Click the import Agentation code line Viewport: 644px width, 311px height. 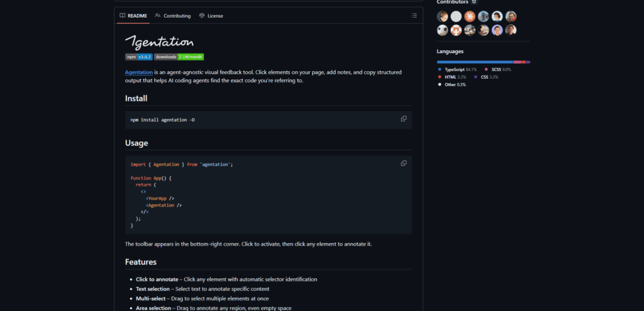(182, 164)
